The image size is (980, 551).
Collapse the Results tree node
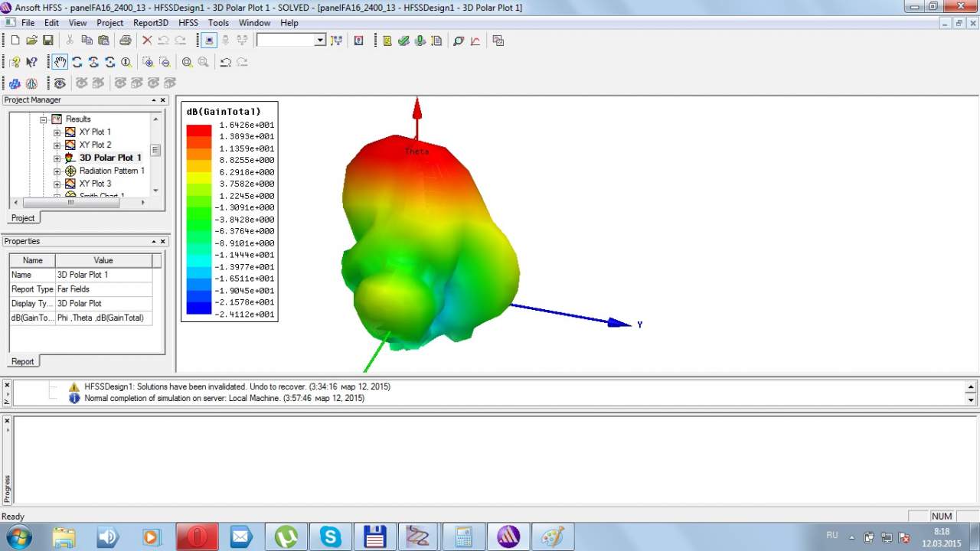(44, 119)
